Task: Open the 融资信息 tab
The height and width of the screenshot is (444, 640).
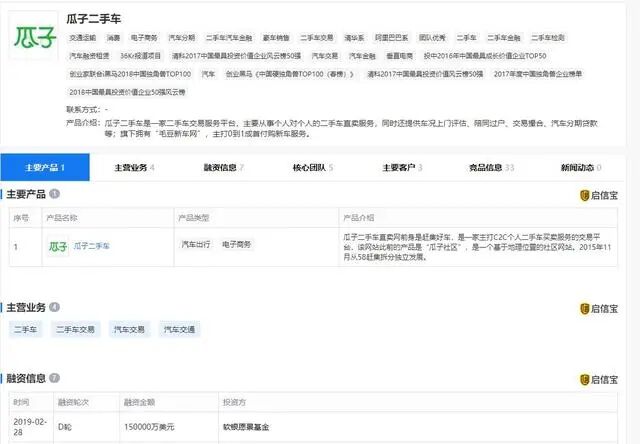Action: point(223,168)
